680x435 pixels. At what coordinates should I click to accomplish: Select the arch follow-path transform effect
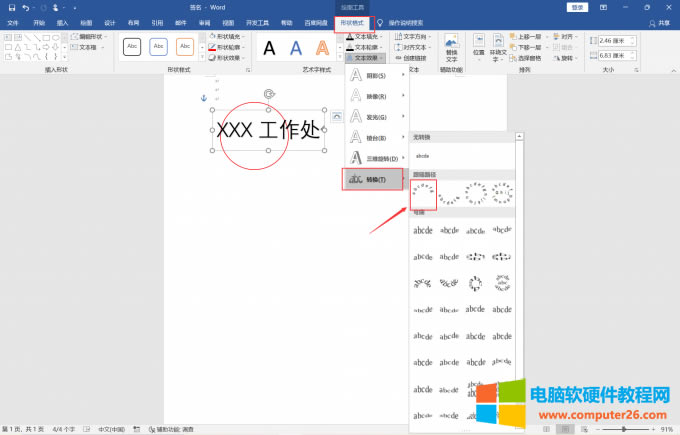pyautogui.click(x=423, y=194)
